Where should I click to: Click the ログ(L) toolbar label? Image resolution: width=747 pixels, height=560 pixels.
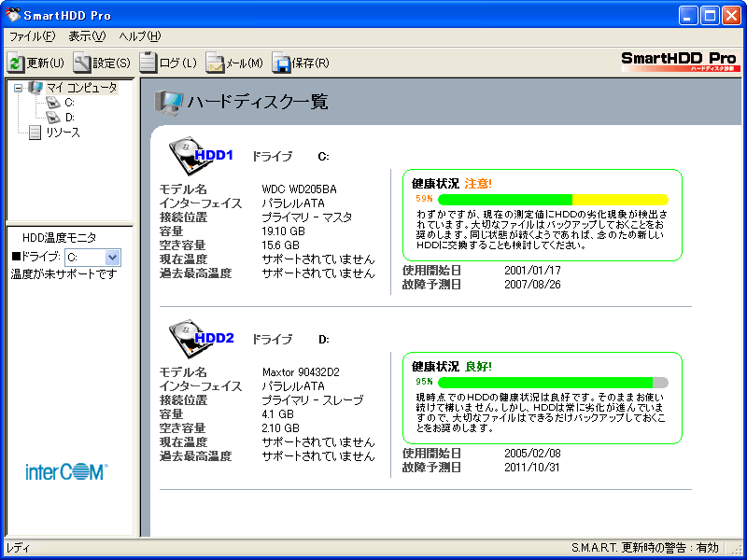click(177, 63)
